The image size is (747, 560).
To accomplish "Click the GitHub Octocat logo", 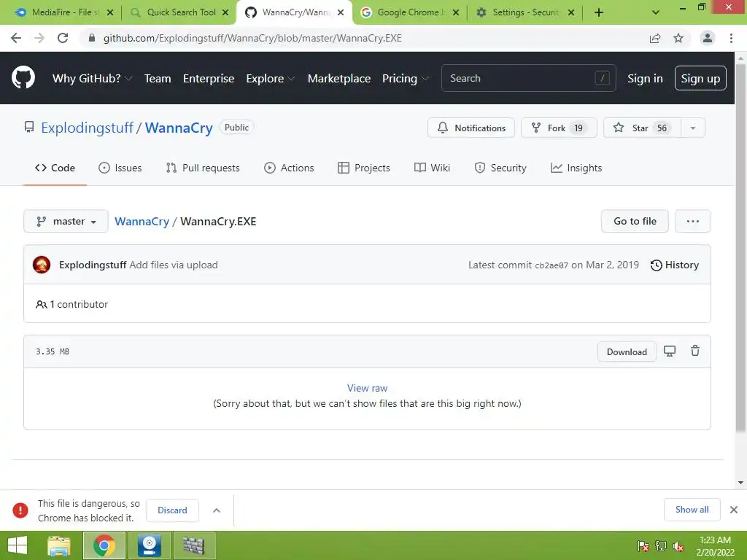I will point(23,78).
